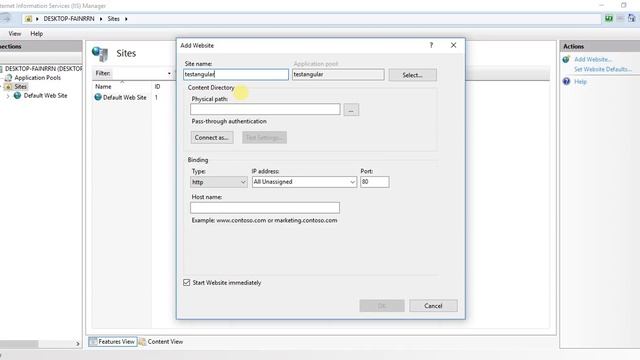Open the IP address dropdown
The image size is (640, 360).
point(304,182)
